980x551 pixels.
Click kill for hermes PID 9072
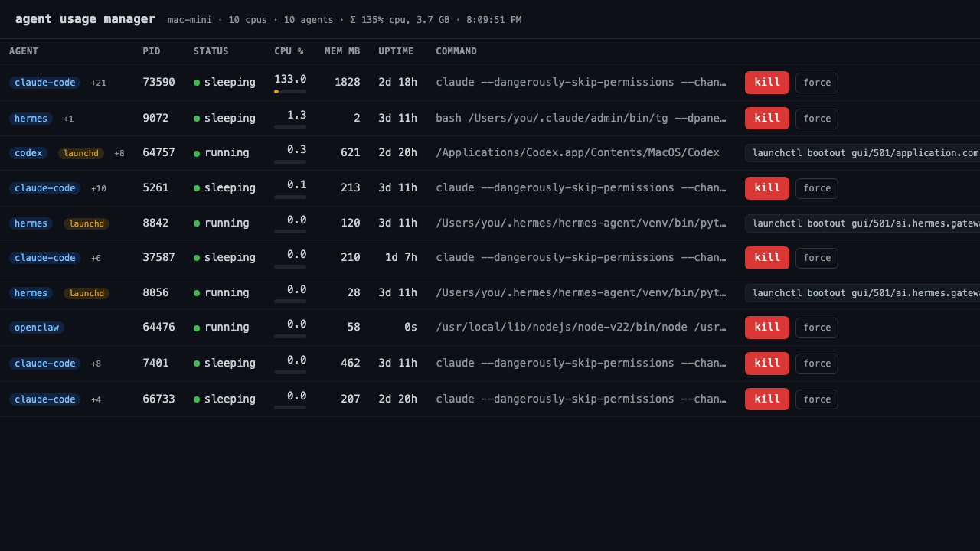coord(766,119)
